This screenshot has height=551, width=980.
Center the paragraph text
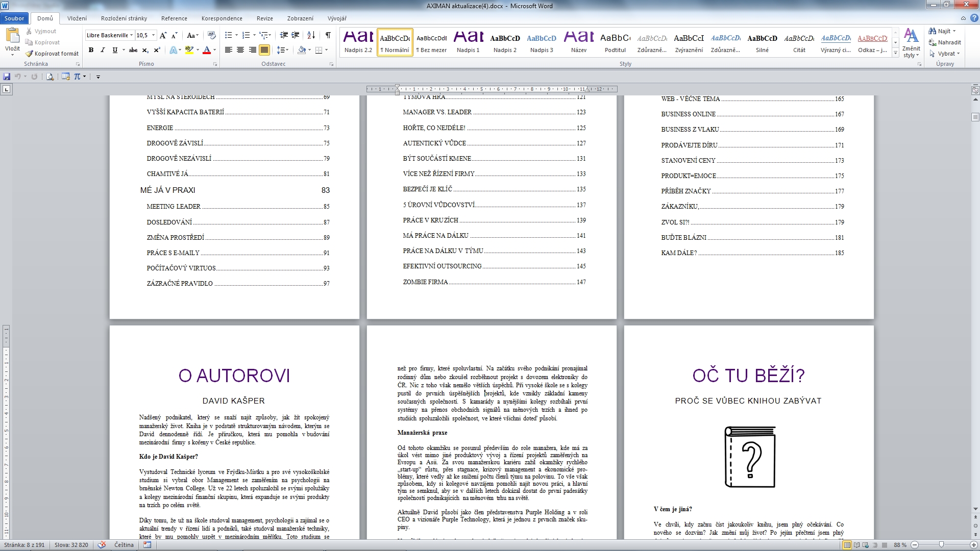pyautogui.click(x=240, y=50)
